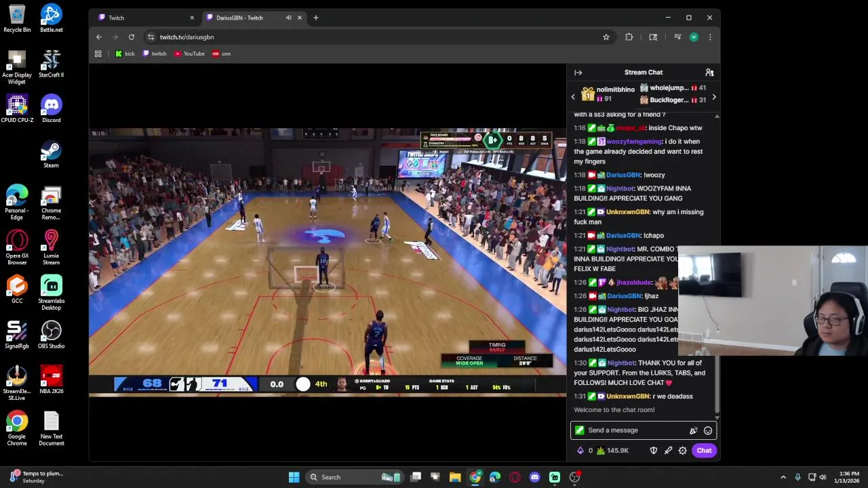Viewport: 868px width, 488px height.
Task: Close the first Twitch tab
Action: tap(192, 18)
